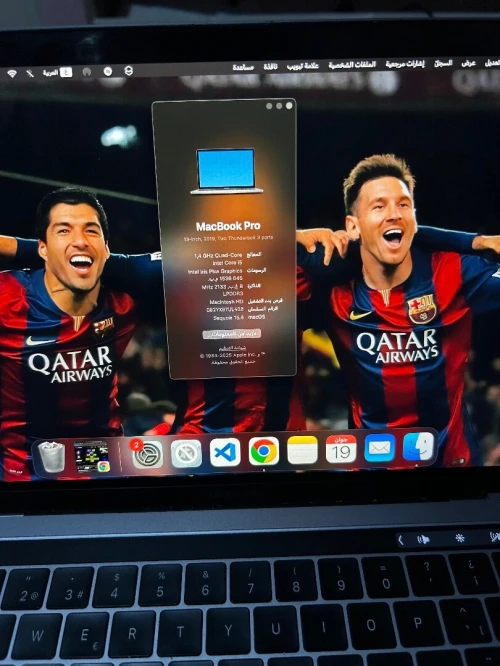Open Visual Studio Code in the Dock

point(225,452)
